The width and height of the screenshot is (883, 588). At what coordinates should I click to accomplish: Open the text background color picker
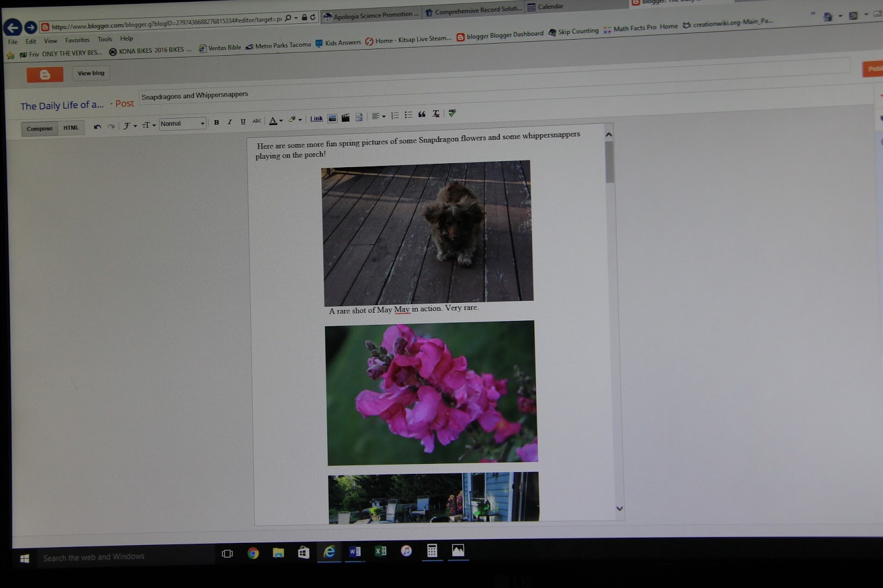(x=295, y=119)
